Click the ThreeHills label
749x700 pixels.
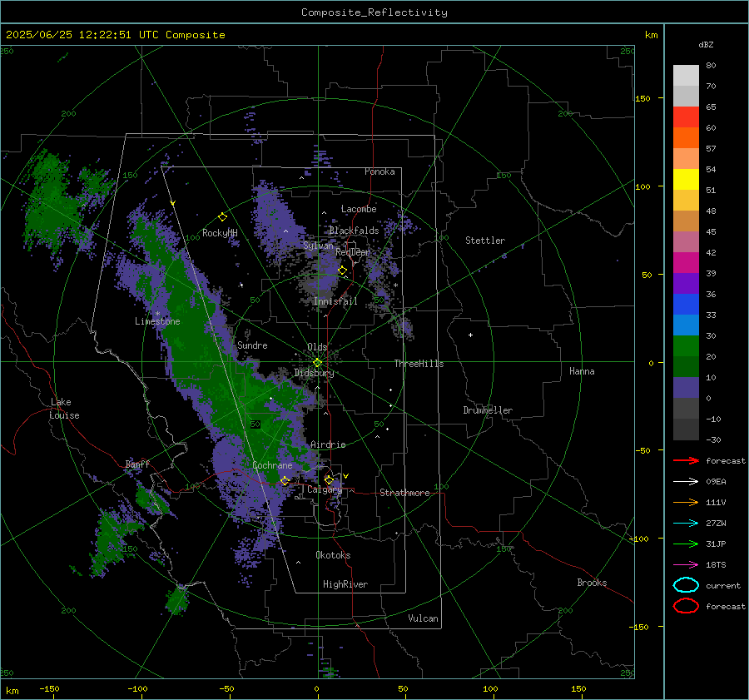tap(419, 364)
